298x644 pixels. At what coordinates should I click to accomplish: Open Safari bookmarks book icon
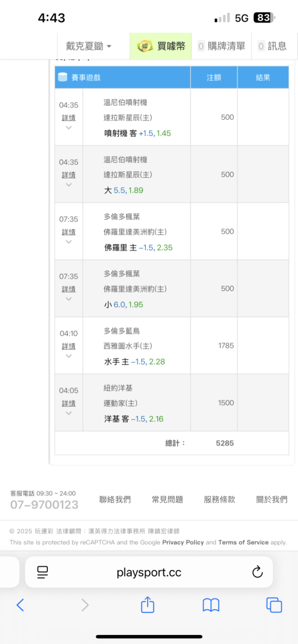pyautogui.click(x=211, y=605)
